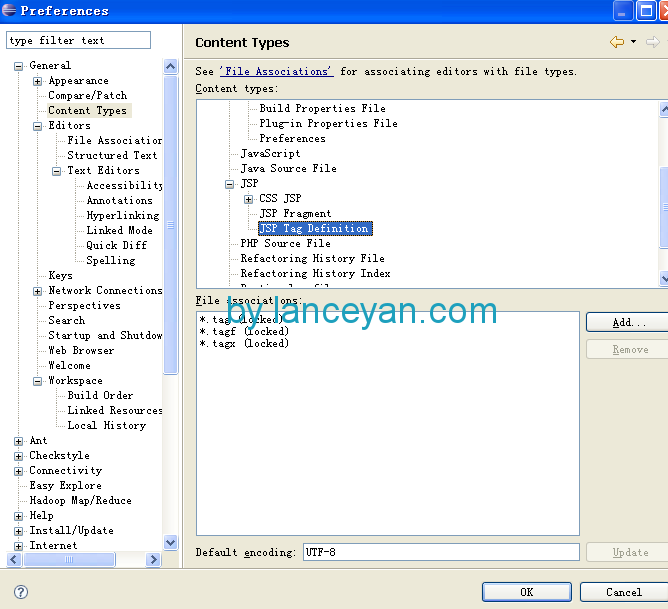Select Content Types in the left tree

(87, 110)
